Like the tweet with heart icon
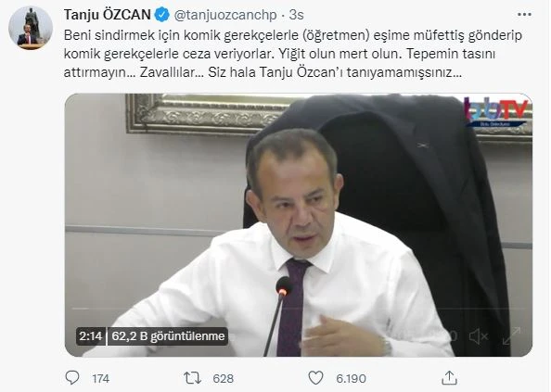551x392 pixels. 315,378
